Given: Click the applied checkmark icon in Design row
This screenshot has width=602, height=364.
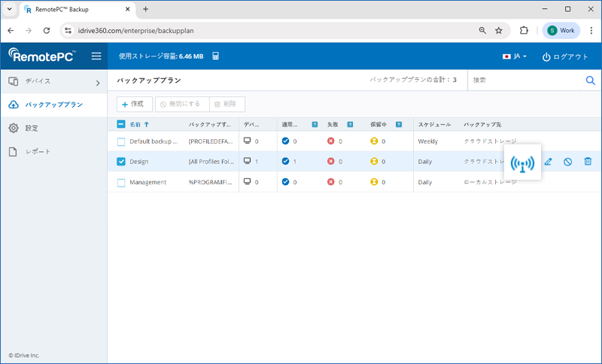Looking at the screenshot, I should [x=285, y=161].
